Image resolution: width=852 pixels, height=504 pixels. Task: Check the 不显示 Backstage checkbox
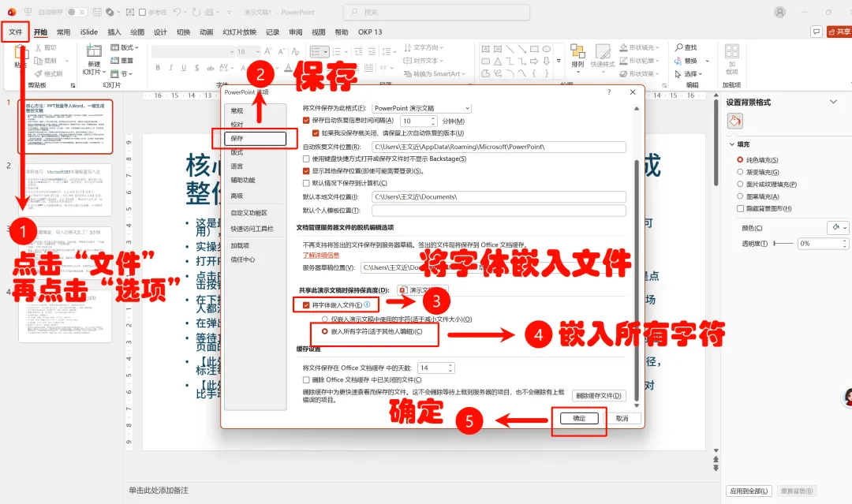click(306, 159)
